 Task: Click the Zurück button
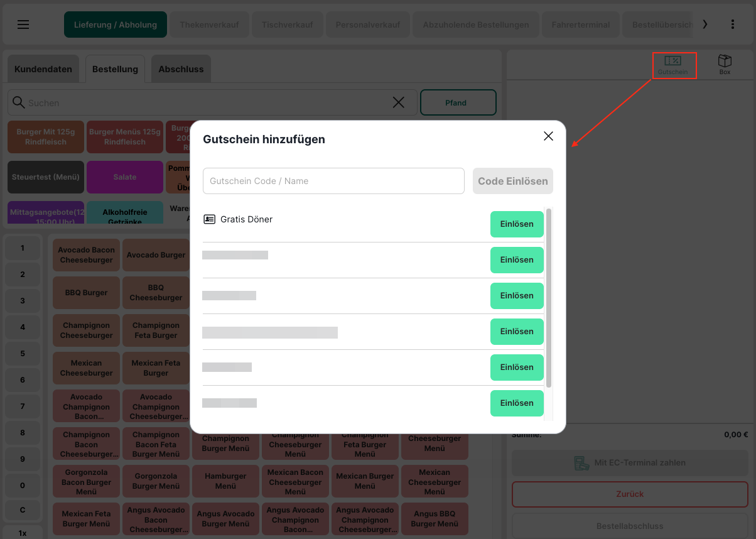pos(630,494)
